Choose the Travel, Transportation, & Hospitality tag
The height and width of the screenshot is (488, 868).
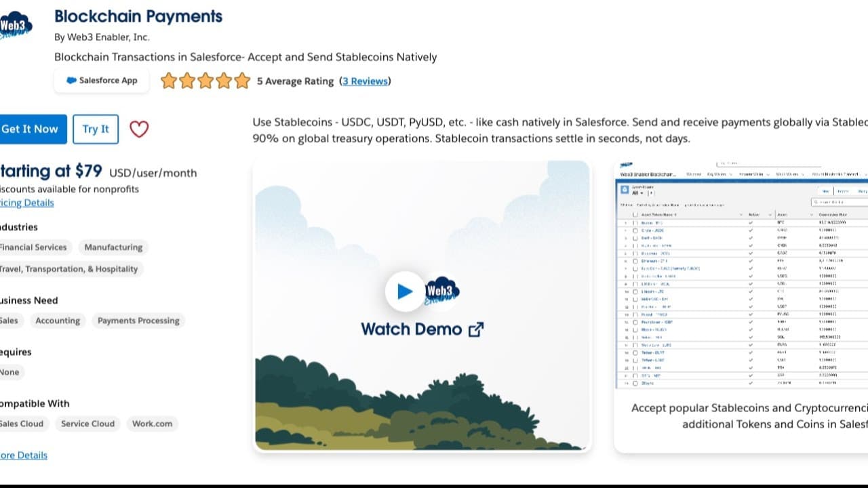coord(68,269)
